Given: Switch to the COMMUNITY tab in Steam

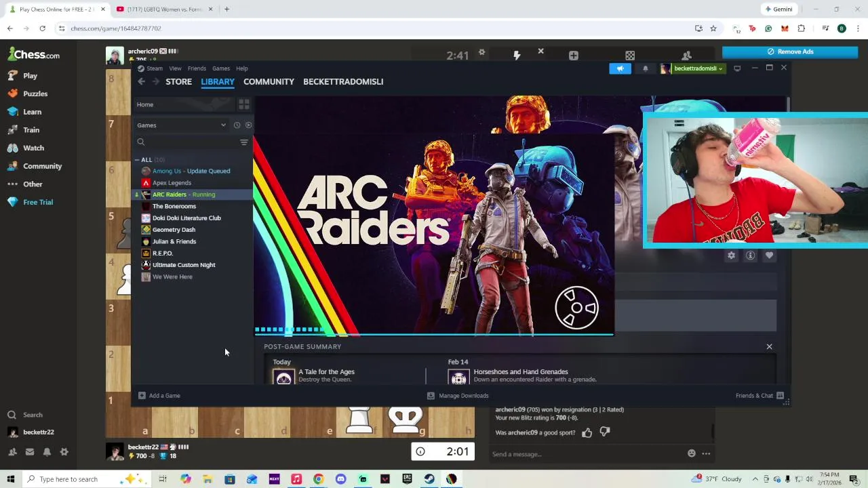Looking at the screenshot, I should (x=269, y=81).
